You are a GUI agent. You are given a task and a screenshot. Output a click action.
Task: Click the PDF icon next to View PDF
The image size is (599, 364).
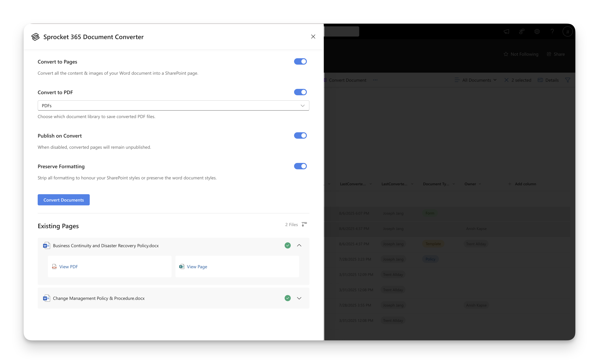(x=54, y=266)
